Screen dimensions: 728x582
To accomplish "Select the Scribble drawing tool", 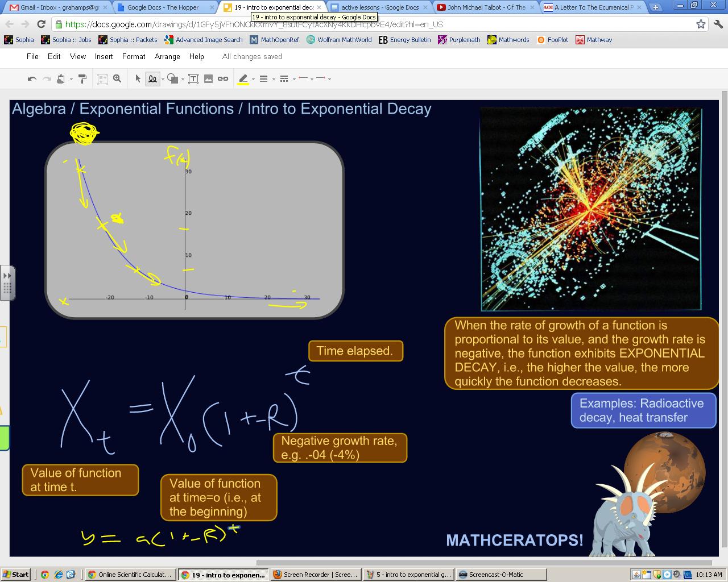I will click(152, 78).
